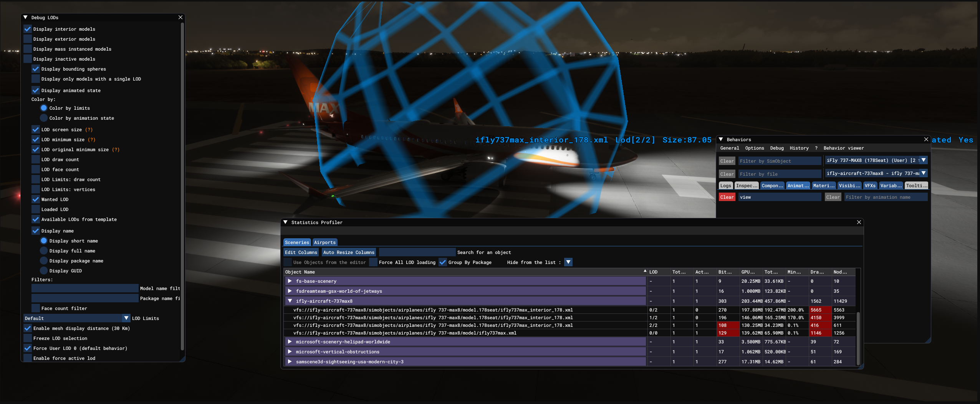Collapse the Debug LODs panel triangle
This screenshot has width=980, height=404.
25,17
